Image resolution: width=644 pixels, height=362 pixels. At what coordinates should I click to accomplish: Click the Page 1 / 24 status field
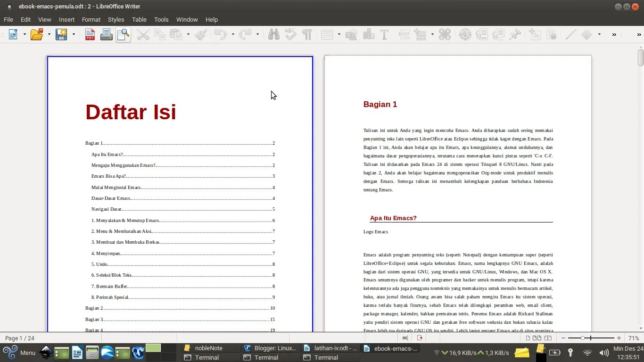[x=20, y=338]
